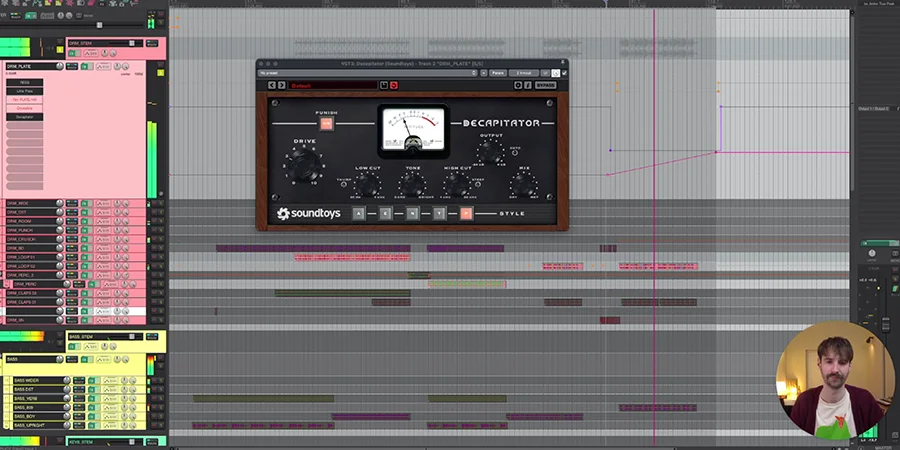The height and width of the screenshot is (450, 900).
Task: Toggle the PUNISH button
Action: (x=326, y=123)
